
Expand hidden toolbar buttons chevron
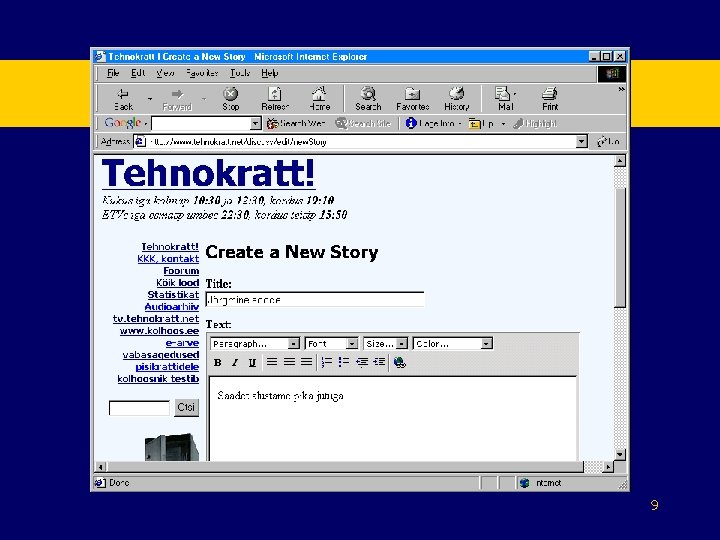click(x=621, y=89)
